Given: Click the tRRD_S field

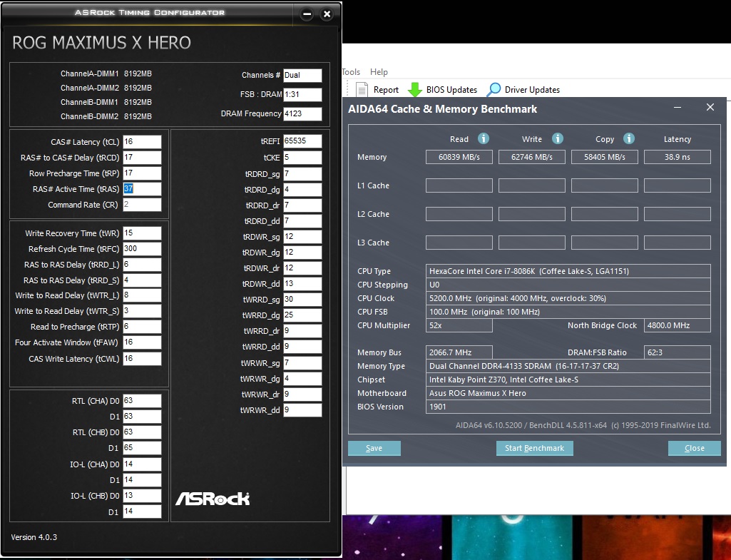Looking at the screenshot, I should pos(142,280).
